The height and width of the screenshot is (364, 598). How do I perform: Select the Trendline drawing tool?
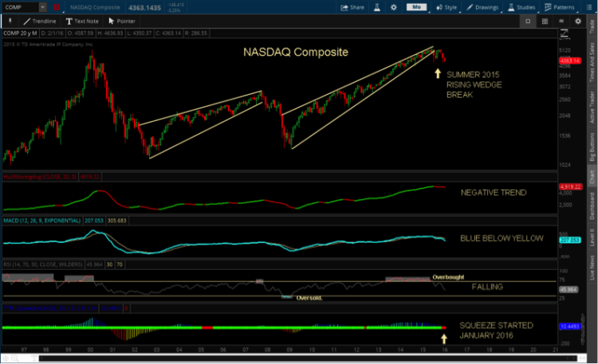(x=40, y=22)
